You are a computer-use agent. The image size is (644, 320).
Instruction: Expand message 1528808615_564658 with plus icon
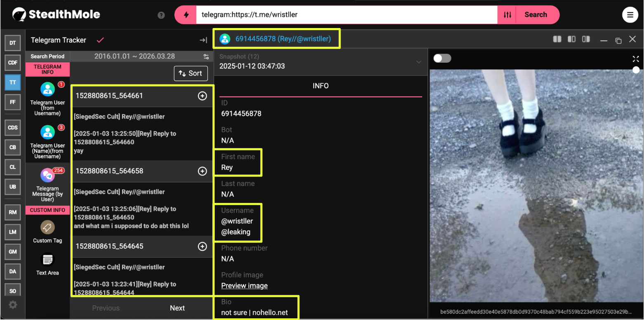coord(202,171)
